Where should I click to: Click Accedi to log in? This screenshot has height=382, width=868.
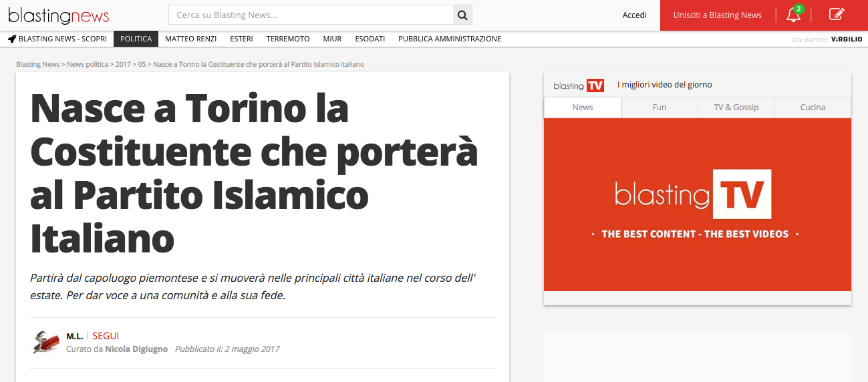click(634, 15)
